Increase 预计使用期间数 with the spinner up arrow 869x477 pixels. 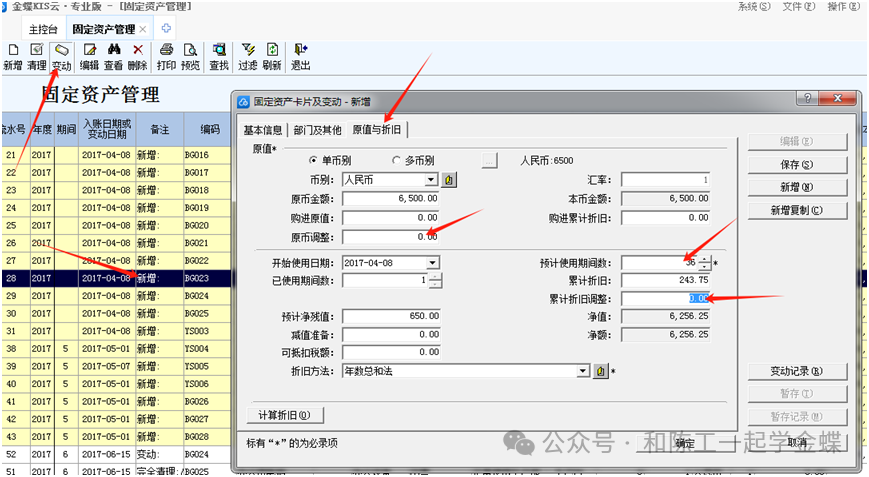[705, 259]
